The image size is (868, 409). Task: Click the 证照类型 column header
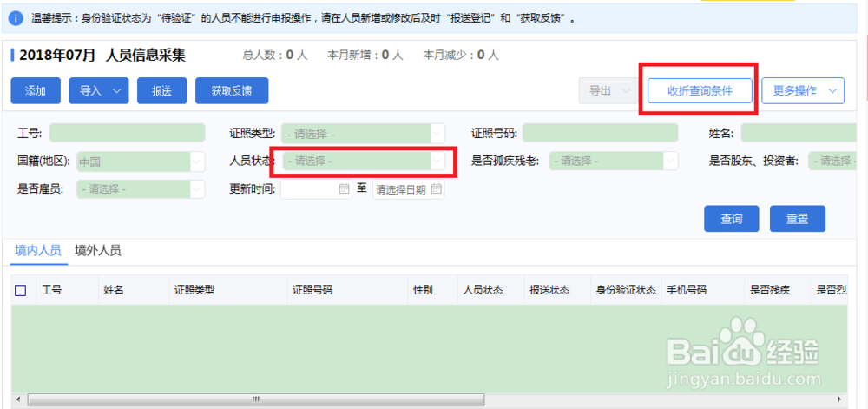point(194,290)
